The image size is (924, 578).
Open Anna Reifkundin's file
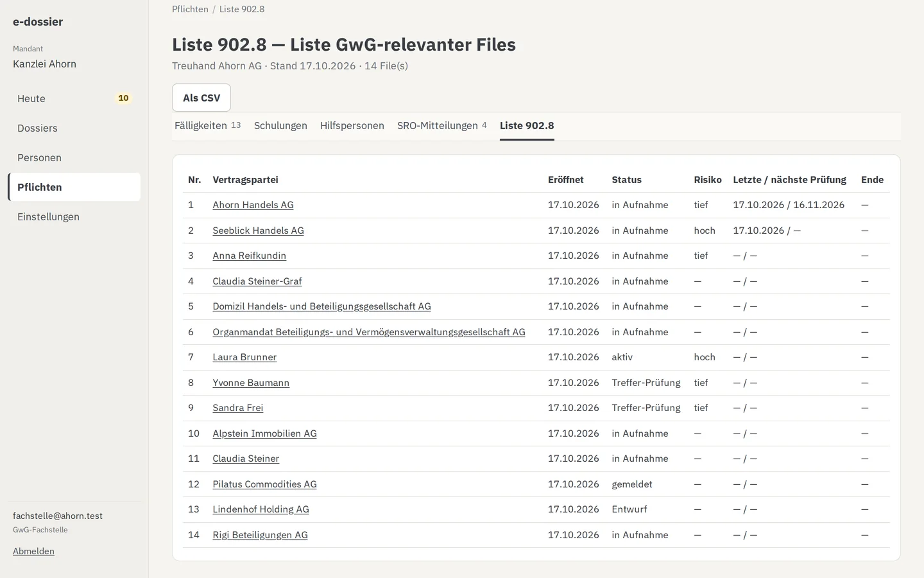(x=249, y=256)
